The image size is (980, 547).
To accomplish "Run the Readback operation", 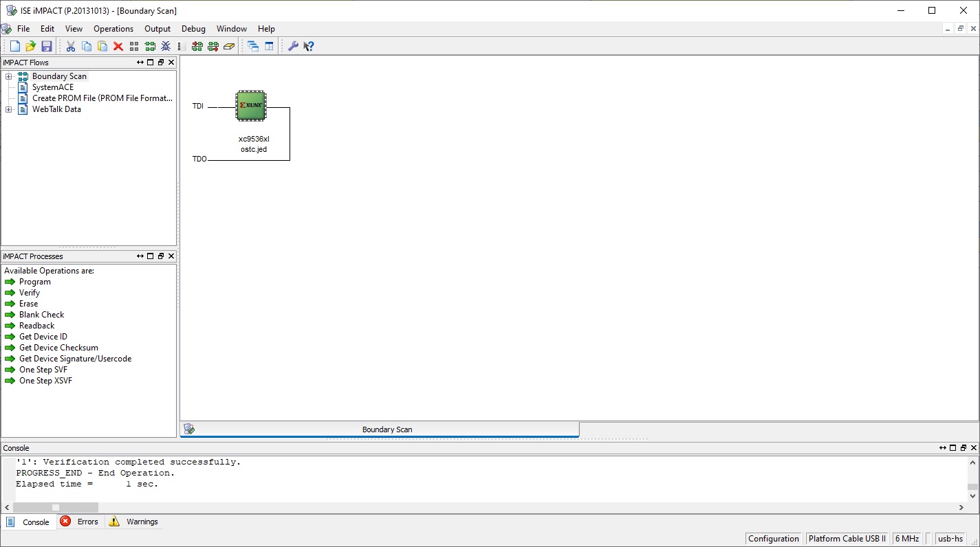I will tap(36, 326).
